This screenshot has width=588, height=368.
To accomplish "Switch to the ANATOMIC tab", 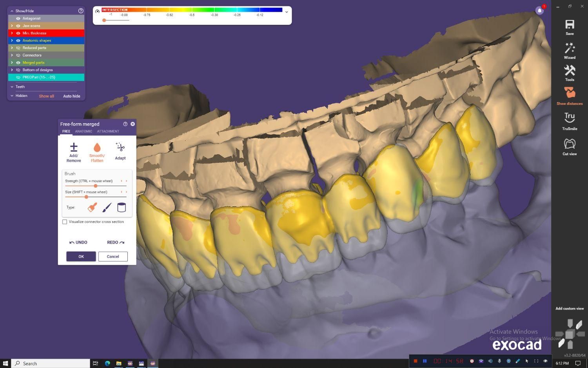I will point(83,131).
